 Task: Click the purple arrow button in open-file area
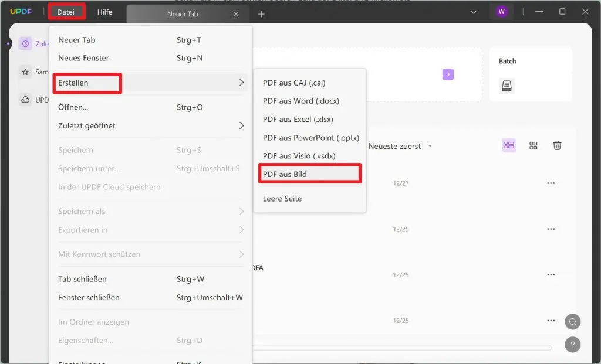click(x=448, y=74)
